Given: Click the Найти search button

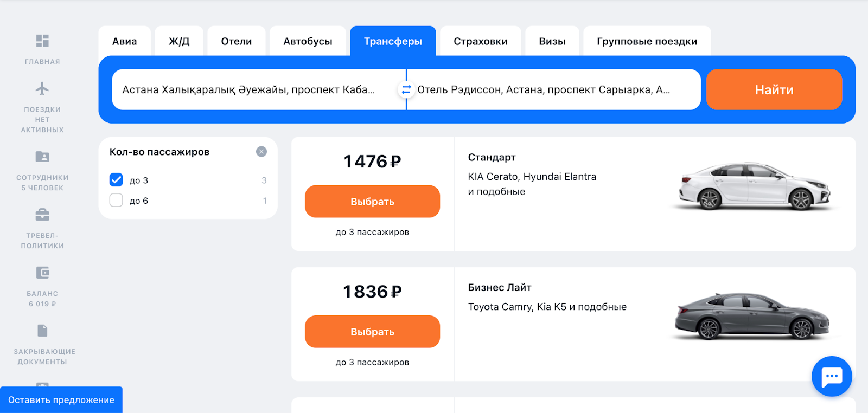Looking at the screenshot, I should (774, 89).
